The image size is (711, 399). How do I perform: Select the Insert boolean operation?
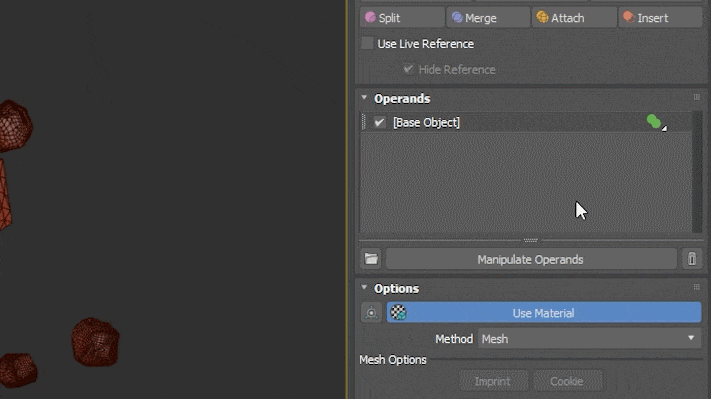pyautogui.click(x=660, y=18)
